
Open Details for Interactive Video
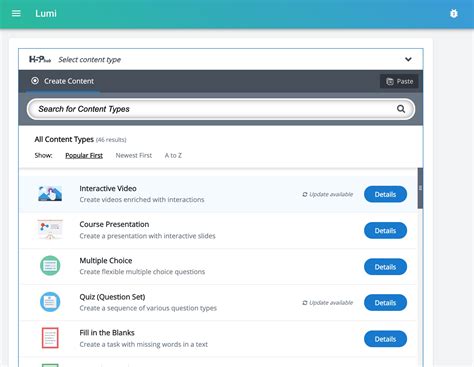click(x=385, y=194)
